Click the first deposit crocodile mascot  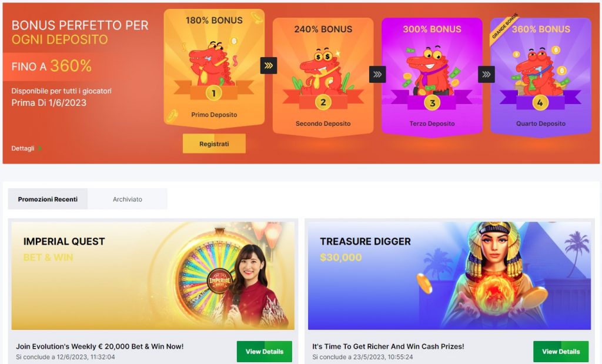pos(212,64)
